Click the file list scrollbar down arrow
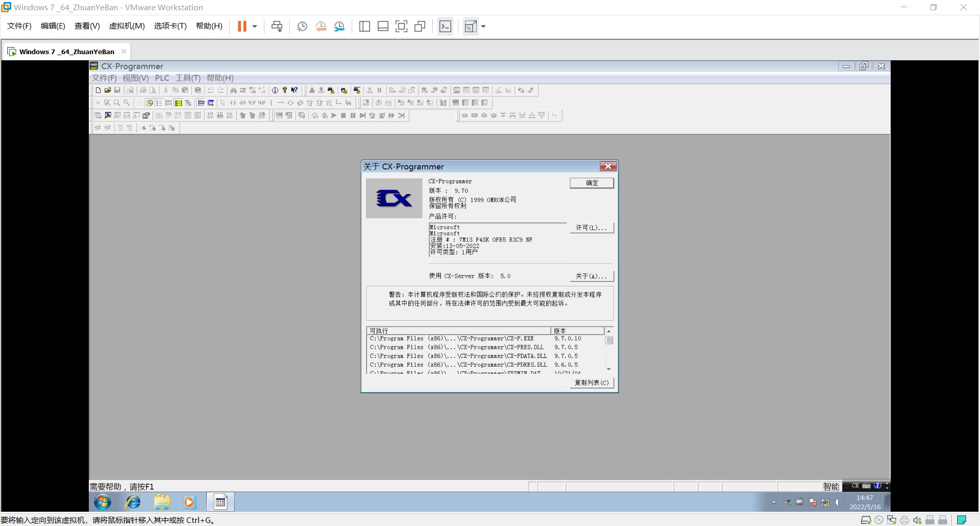Image resolution: width=980 pixels, height=526 pixels. point(608,369)
